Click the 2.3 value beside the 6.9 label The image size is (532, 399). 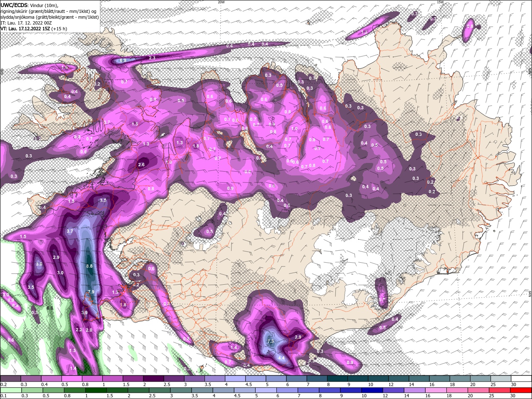pos(152,58)
